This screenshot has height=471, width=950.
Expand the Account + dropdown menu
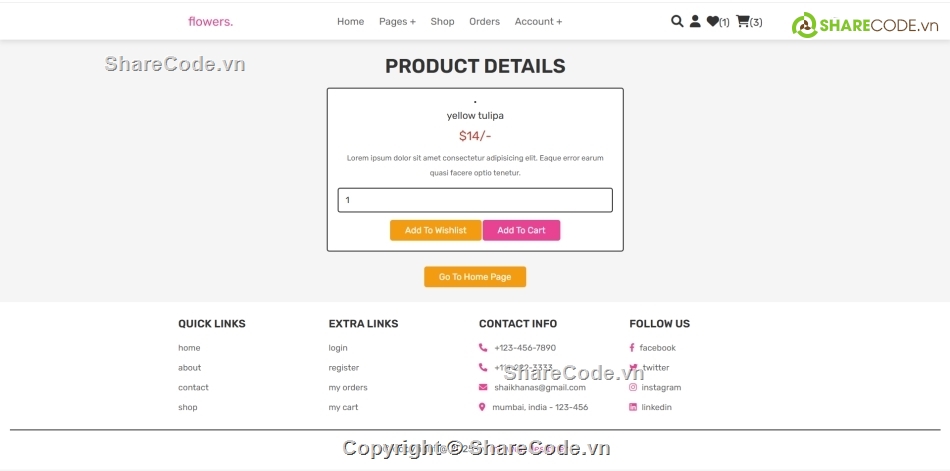pos(538,22)
